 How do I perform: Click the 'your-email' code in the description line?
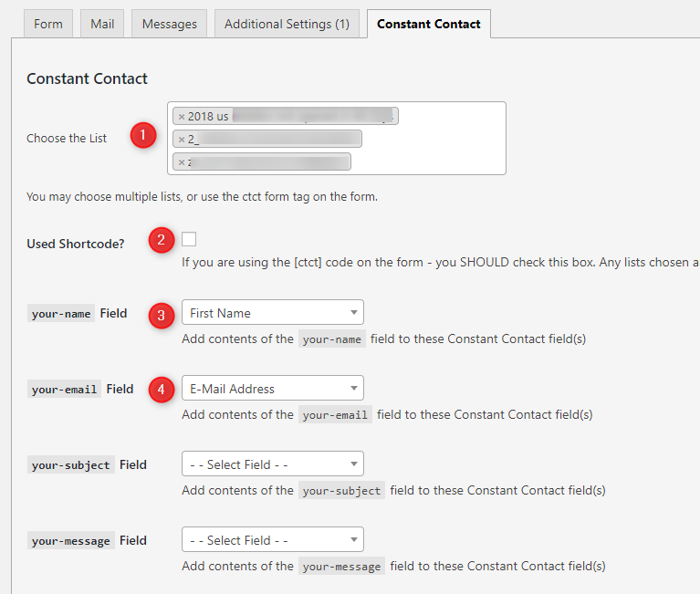coord(335,414)
